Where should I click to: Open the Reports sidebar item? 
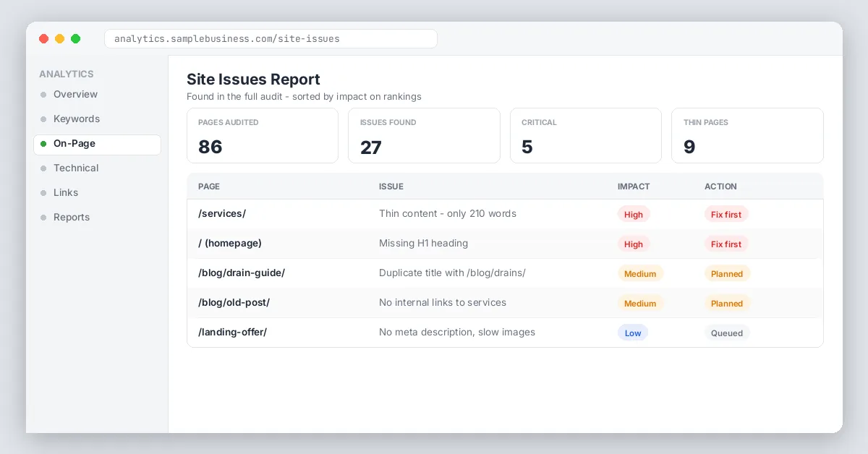pyautogui.click(x=97, y=217)
